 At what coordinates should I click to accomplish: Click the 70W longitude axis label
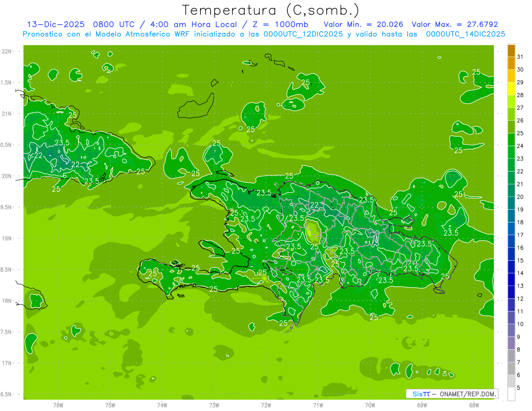pos(370,405)
